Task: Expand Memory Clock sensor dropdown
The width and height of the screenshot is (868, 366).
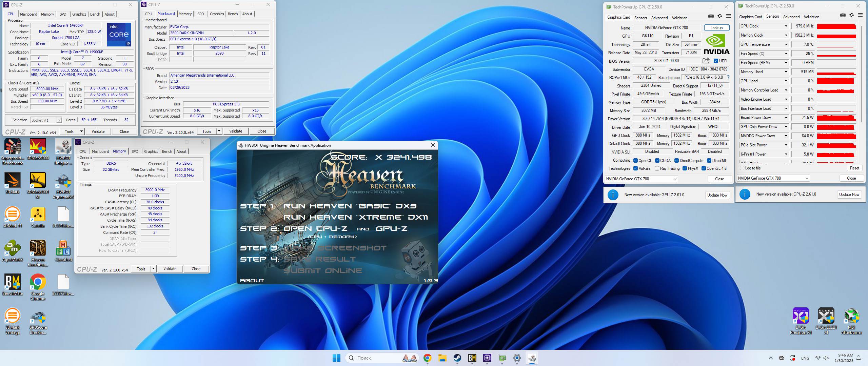Action: 786,35
